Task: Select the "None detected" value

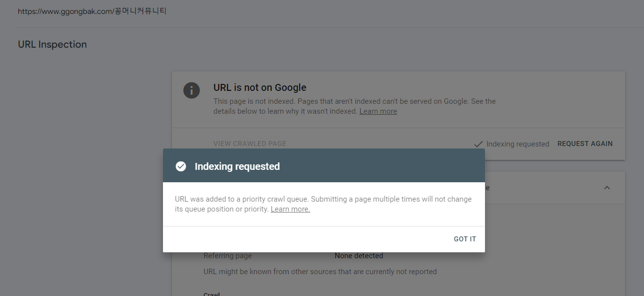Action: [x=359, y=256]
